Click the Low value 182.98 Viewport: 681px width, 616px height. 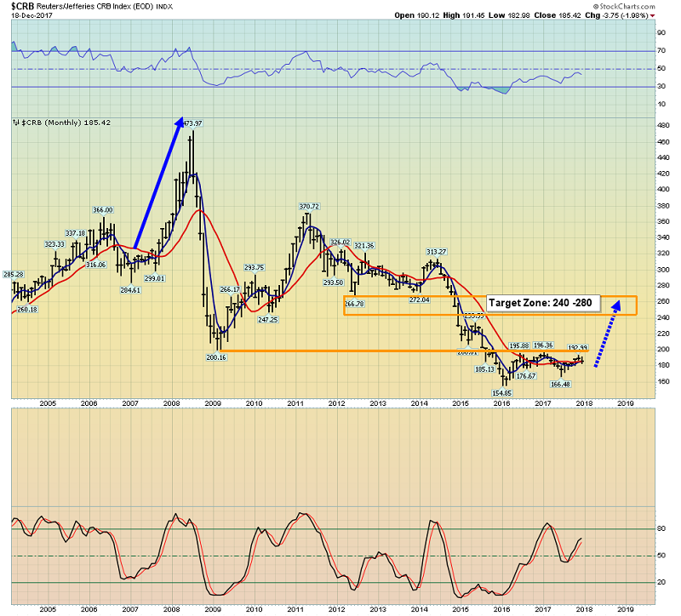[518, 15]
